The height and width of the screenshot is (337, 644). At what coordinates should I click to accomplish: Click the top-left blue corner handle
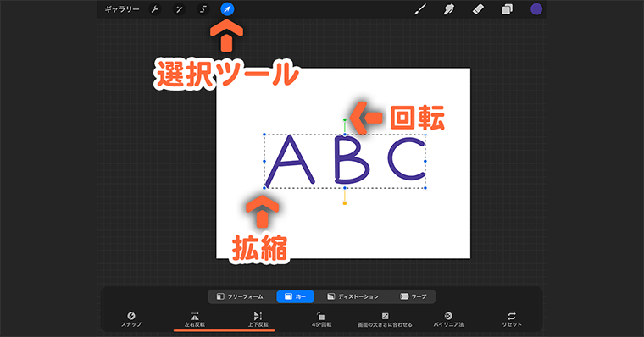(264, 135)
